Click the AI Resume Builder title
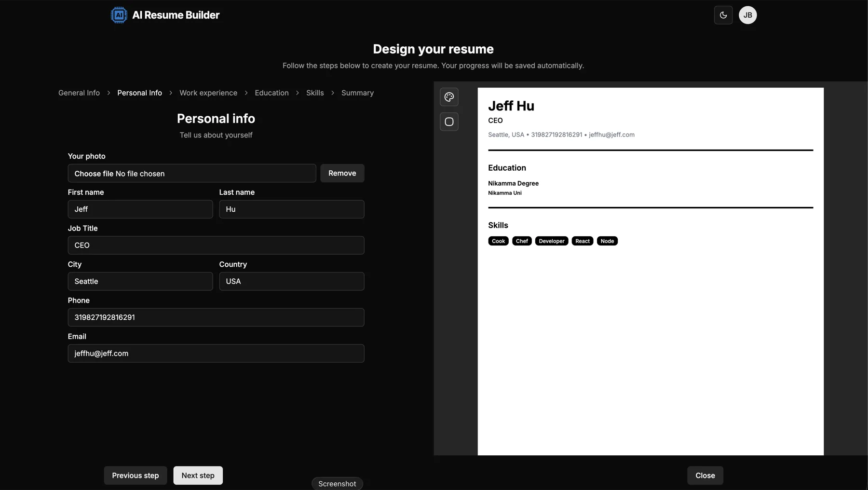Viewport: 868px width, 490px height. (x=176, y=15)
